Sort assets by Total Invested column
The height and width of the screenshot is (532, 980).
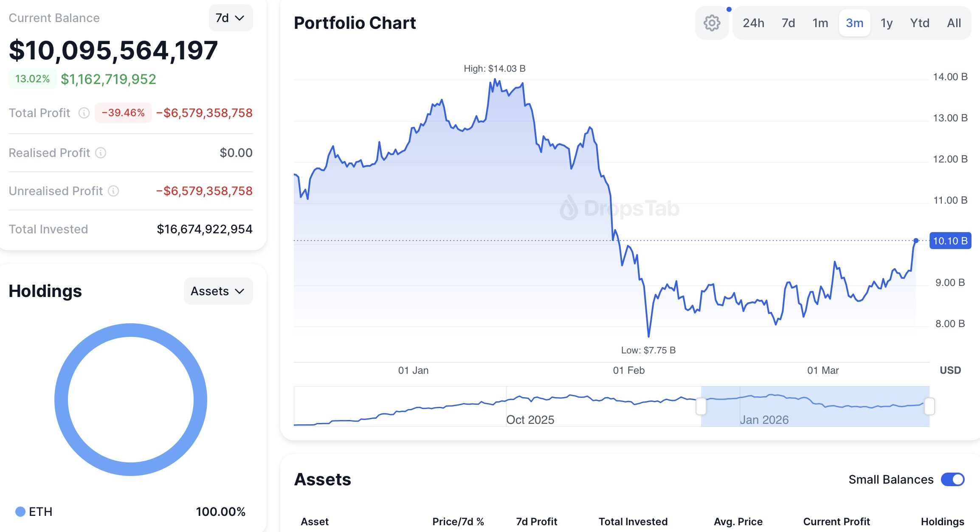point(633,521)
